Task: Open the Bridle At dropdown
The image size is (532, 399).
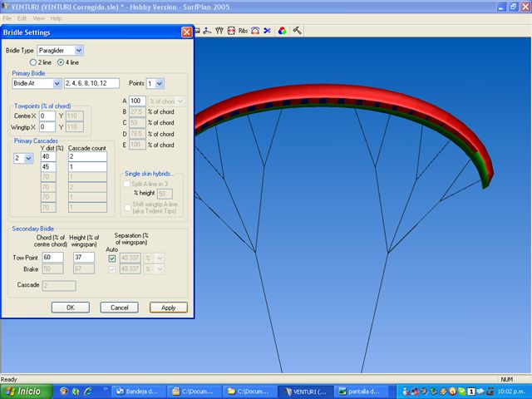Action: coord(57,83)
